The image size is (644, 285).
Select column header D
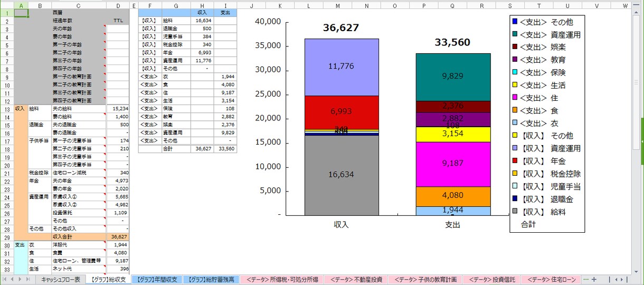[118, 5]
